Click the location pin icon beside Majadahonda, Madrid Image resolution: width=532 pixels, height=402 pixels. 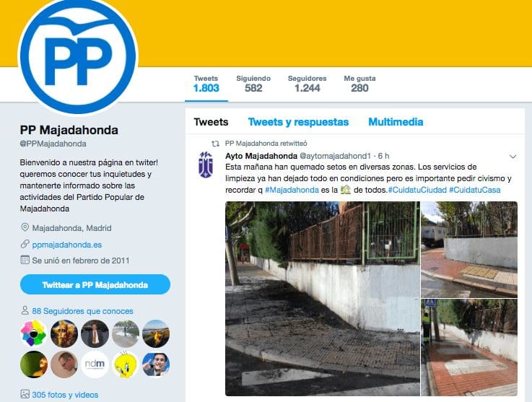pyautogui.click(x=25, y=227)
